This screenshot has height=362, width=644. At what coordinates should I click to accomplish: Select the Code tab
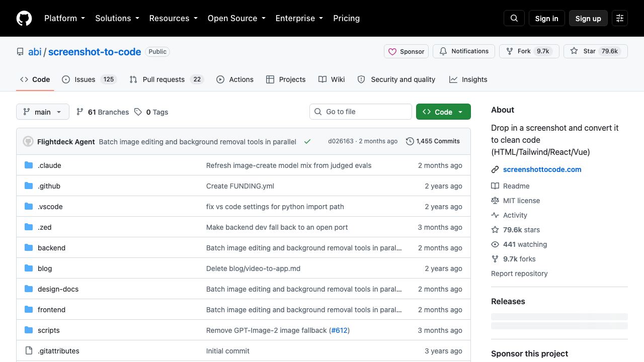[x=35, y=79]
